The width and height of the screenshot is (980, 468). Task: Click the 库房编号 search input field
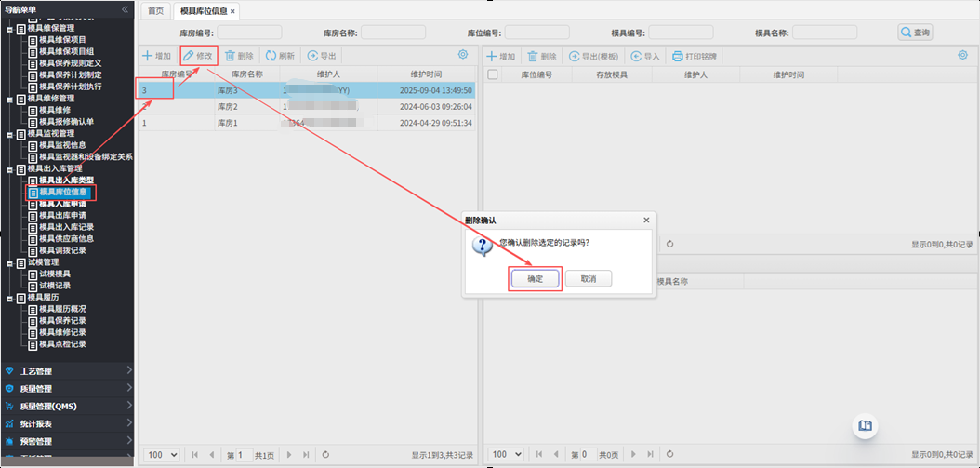pos(249,33)
